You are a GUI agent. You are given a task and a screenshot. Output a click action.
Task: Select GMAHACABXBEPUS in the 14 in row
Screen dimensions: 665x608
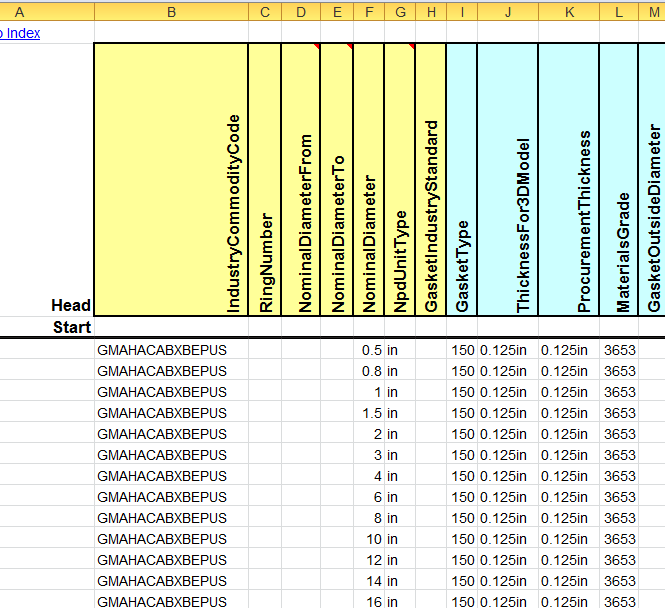(x=171, y=581)
